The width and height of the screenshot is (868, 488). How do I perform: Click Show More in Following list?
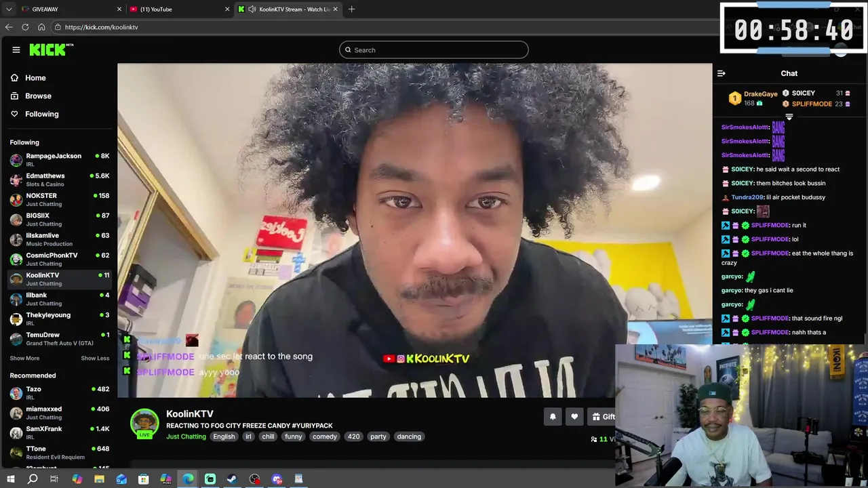point(24,358)
